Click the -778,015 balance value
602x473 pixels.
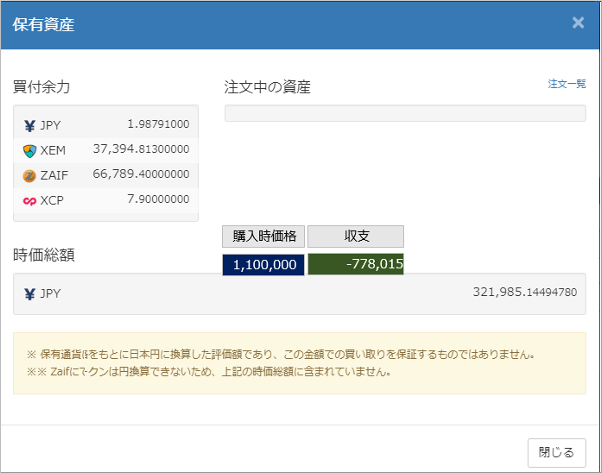[356, 264]
